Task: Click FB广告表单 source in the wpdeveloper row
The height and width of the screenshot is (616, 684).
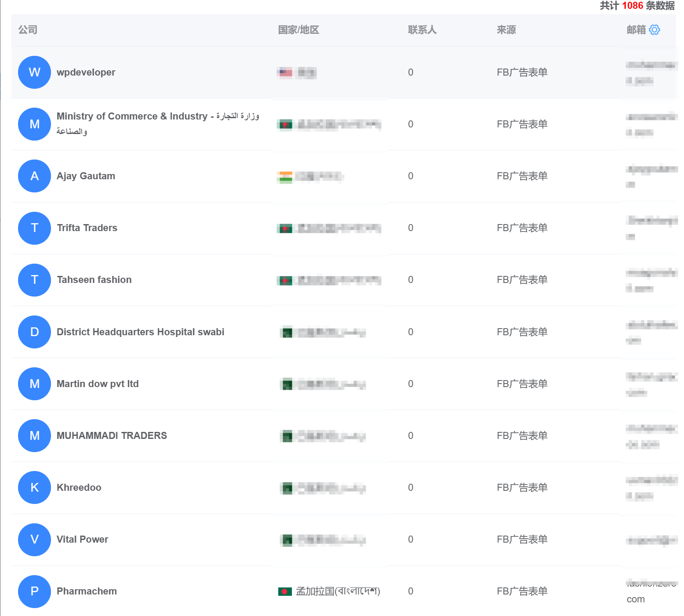Action: pyautogui.click(x=522, y=72)
